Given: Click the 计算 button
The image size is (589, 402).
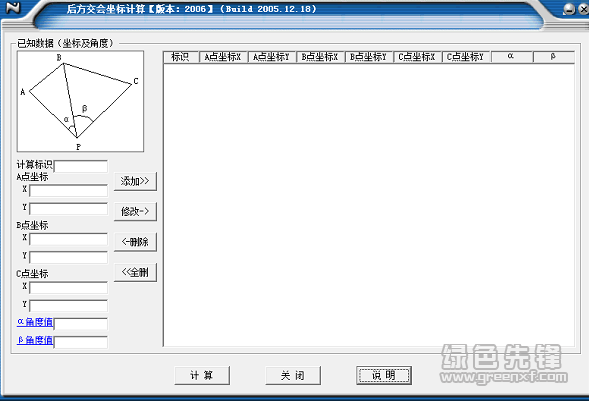Looking at the screenshot, I should coord(202,375).
